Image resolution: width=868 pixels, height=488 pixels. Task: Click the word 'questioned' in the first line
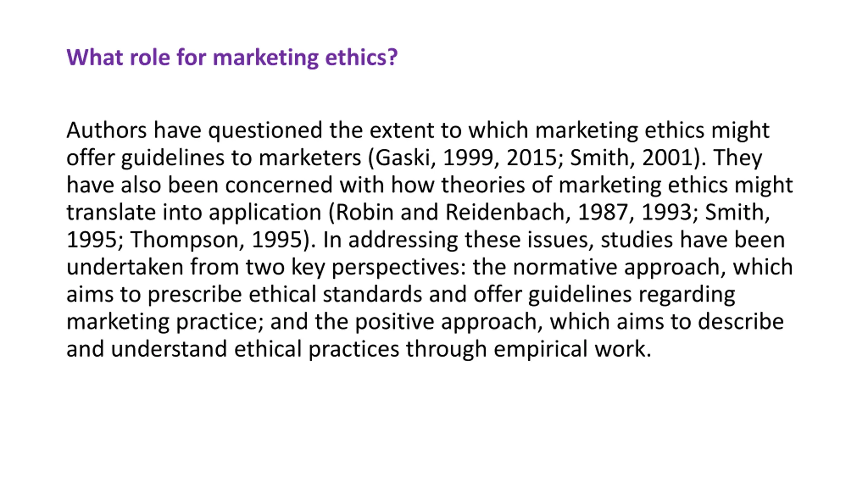pos(265,131)
